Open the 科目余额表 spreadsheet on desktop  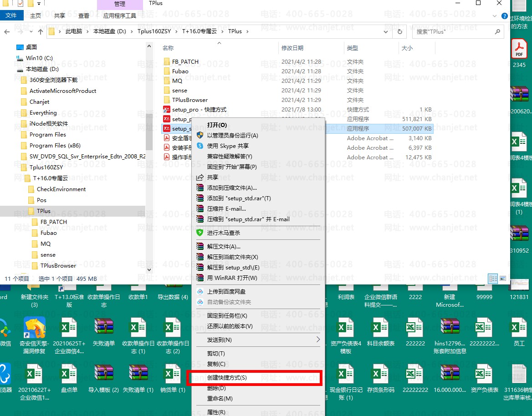pos(381,332)
